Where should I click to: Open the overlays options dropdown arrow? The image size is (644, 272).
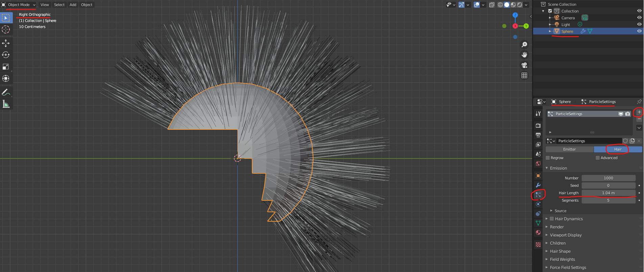coord(483,5)
